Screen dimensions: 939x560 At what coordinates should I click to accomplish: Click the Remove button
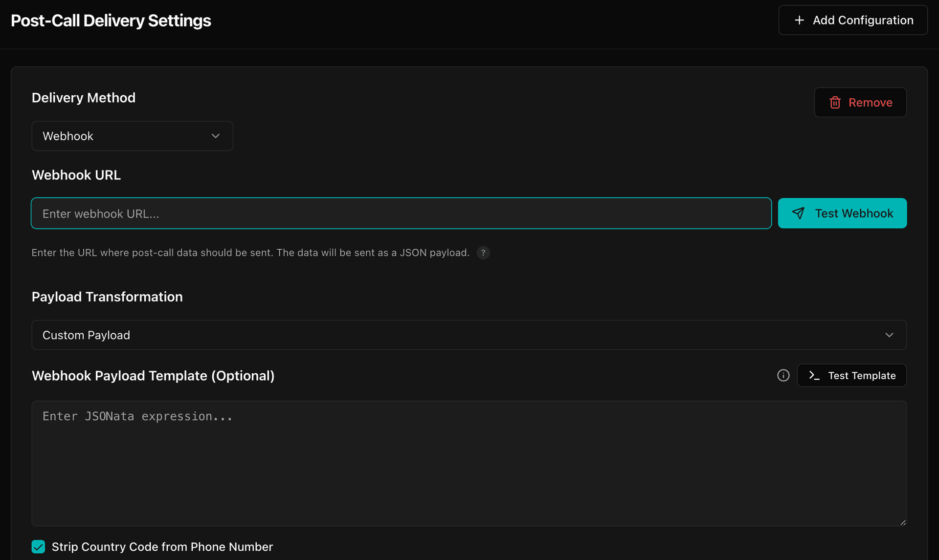point(860,102)
